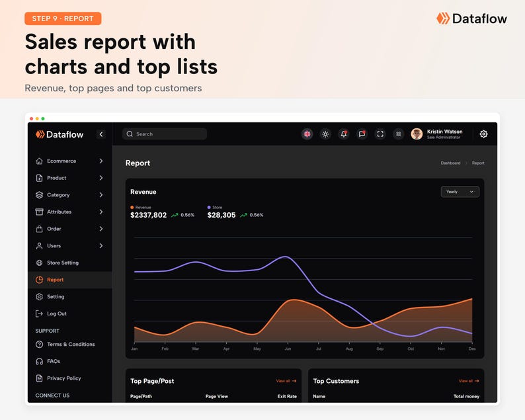This screenshot has width=525, height=420.
Task: Open the apps grid icon
Action: click(399, 134)
